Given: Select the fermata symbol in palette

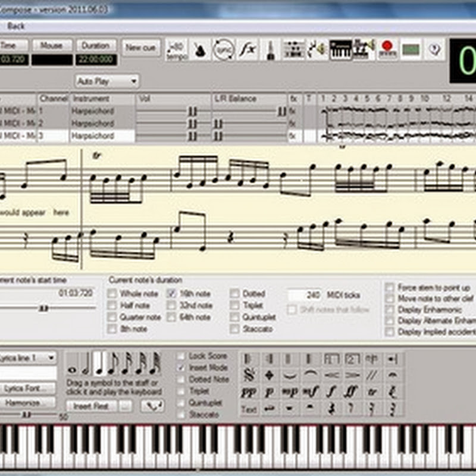Looking at the screenshot, I should tap(393, 375).
